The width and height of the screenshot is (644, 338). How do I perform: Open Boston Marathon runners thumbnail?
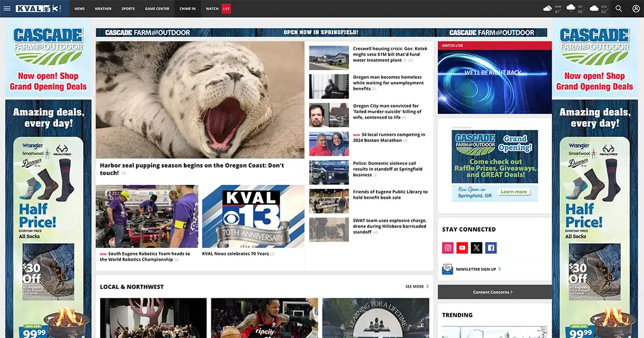[x=329, y=144]
